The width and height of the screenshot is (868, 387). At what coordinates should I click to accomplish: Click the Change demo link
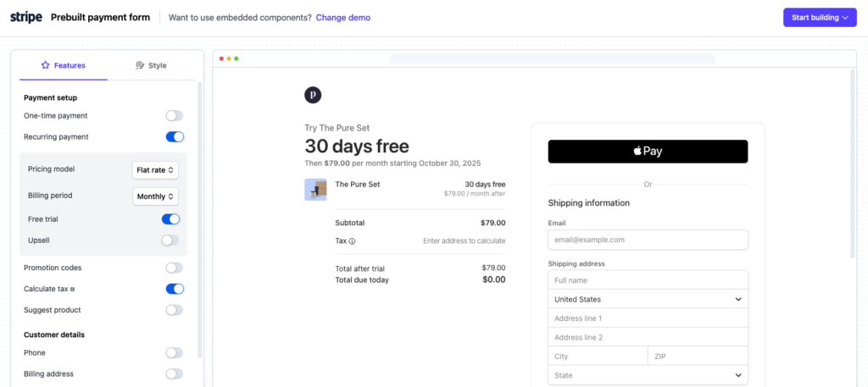tap(342, 18)
